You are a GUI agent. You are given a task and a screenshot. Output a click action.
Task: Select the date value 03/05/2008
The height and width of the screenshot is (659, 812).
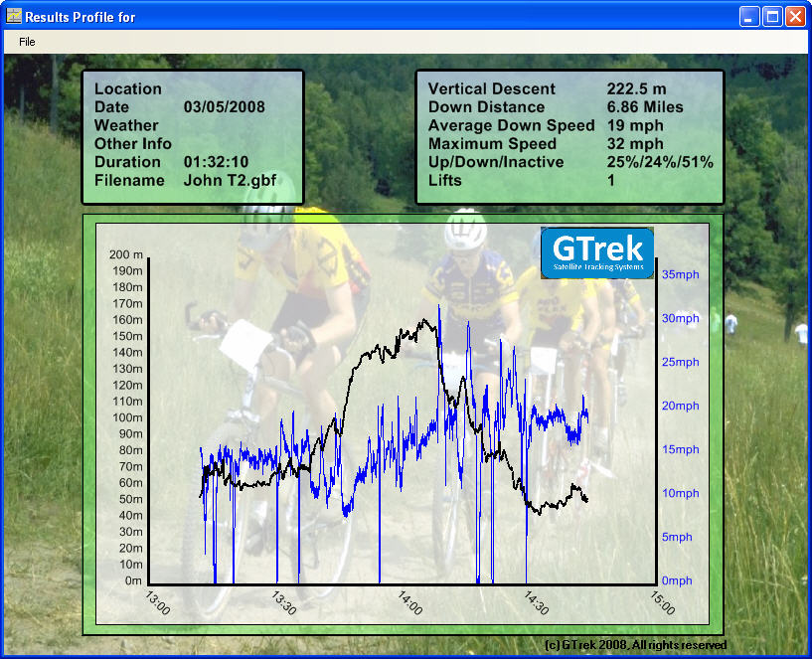tap(224, 107)
